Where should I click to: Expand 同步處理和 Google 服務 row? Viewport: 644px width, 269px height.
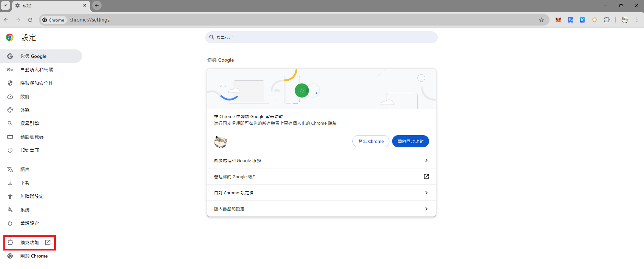(x=321, y=160)
